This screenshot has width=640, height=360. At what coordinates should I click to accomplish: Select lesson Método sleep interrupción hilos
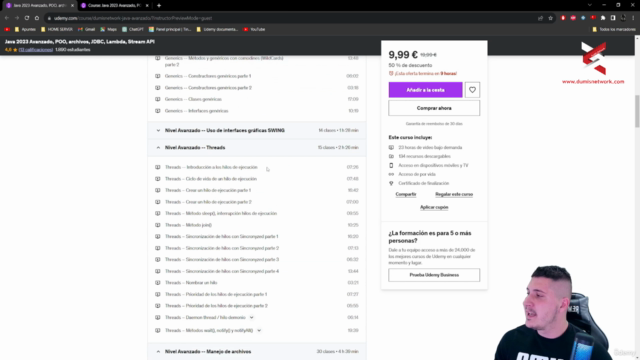(x=221, y=213)
